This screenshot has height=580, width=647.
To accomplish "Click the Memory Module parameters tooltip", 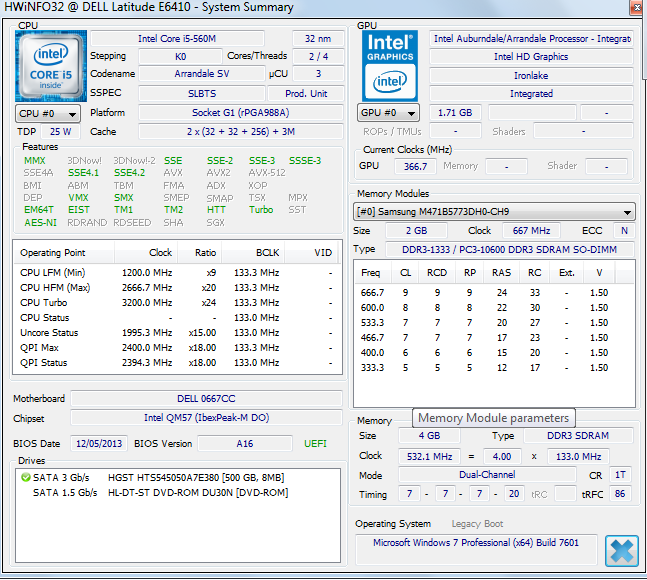I will (x=494, y=418).
